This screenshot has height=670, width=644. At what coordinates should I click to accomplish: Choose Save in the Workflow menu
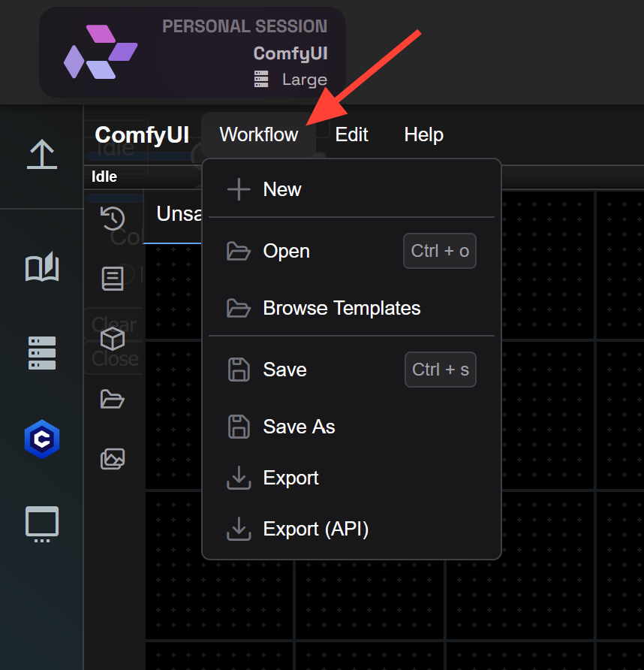351,370
